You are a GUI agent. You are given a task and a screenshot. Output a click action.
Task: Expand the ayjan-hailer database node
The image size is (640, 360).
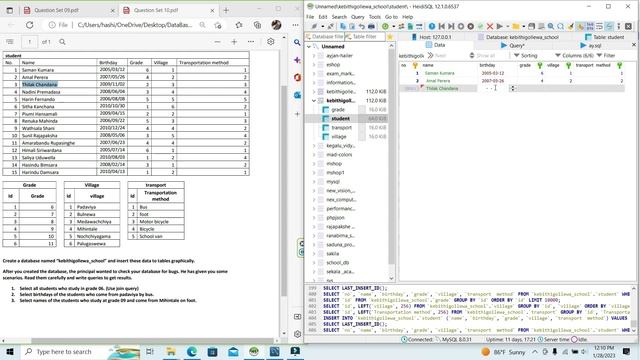click(x=314, y=56)
